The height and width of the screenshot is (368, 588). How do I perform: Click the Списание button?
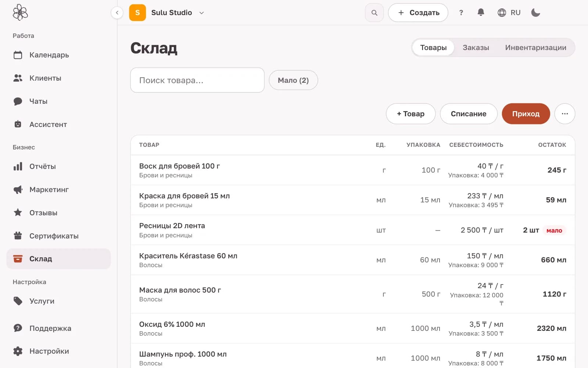pyautogui.click(x=469, y=114)
